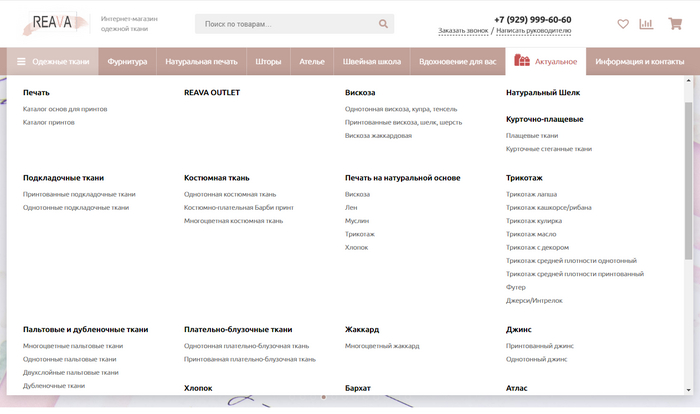The height and width of the screenshot is (414, 700).
Task: Open the shopping cart icon
Action: tap(675, 24)
